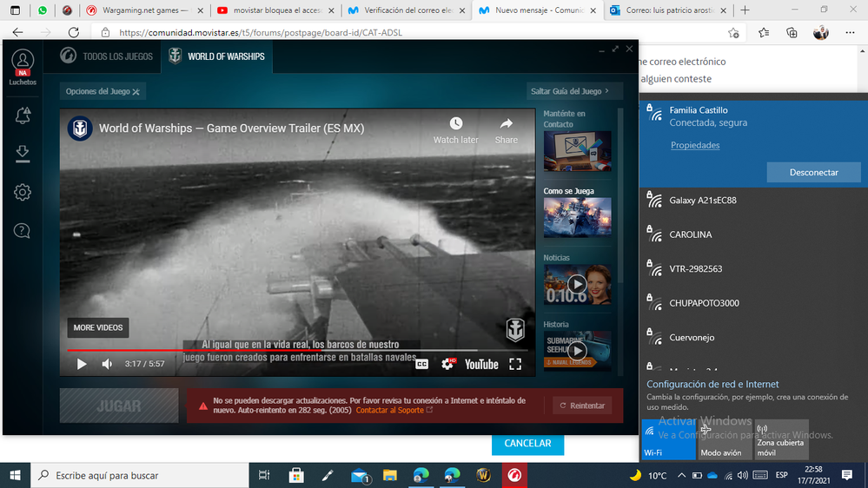This screenshot has width=868, height=488.
Task: Mute the video volume speaker icon
Action: pyautogui.click(x=107, y=364)
